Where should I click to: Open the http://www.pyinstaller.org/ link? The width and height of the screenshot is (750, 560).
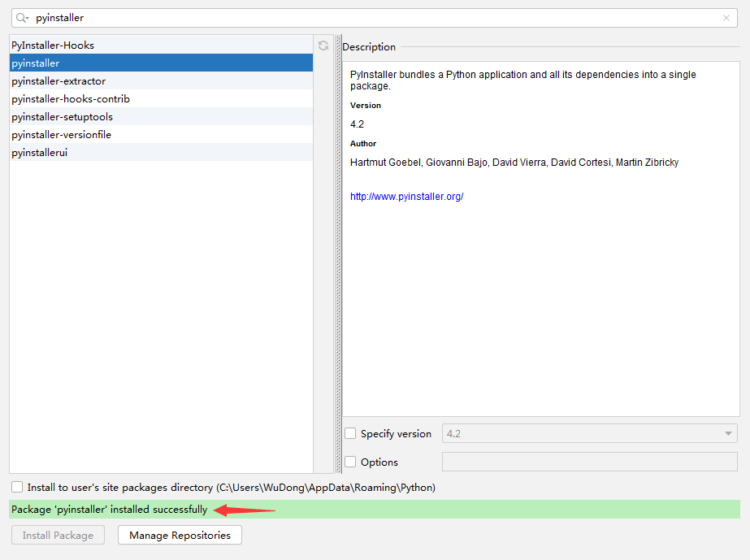(406, 196)
